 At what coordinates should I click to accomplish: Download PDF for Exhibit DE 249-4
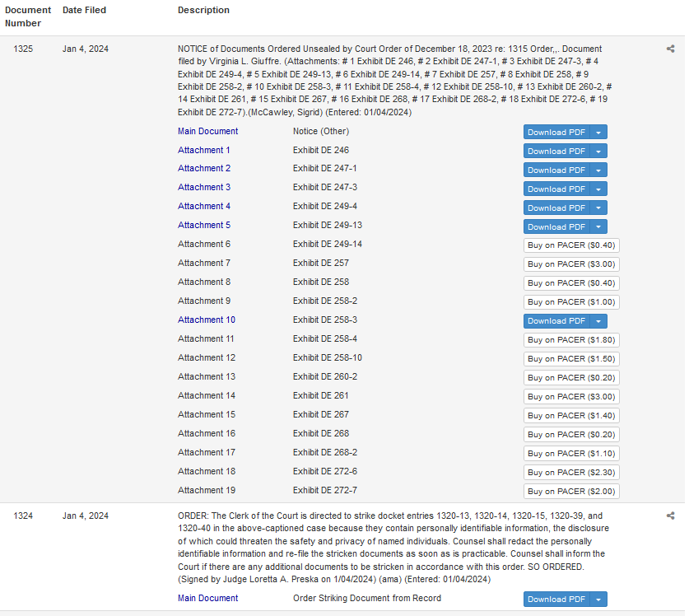click(x=556, y=208)
